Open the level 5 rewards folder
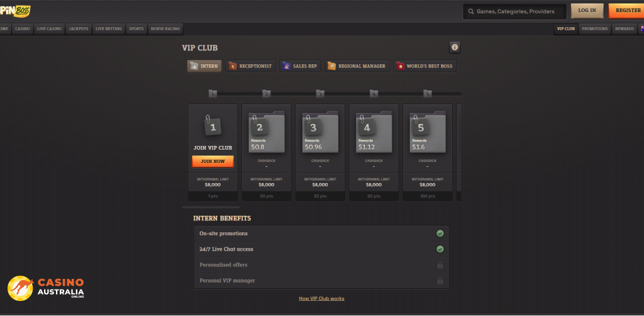Image resolution: width=644 pixels, height=316 pixels. pyautogui.click(x=428, y=132)
